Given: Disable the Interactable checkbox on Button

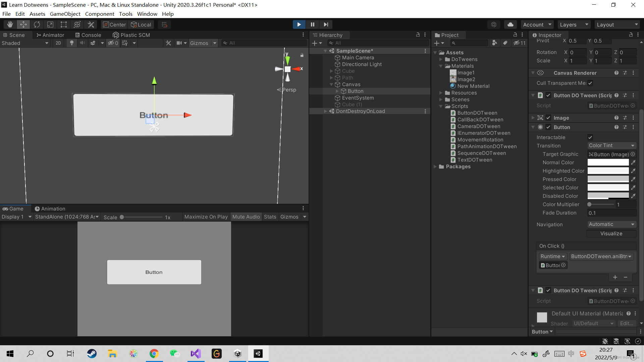Looking at the screenshot, I should tap(590, 137).
